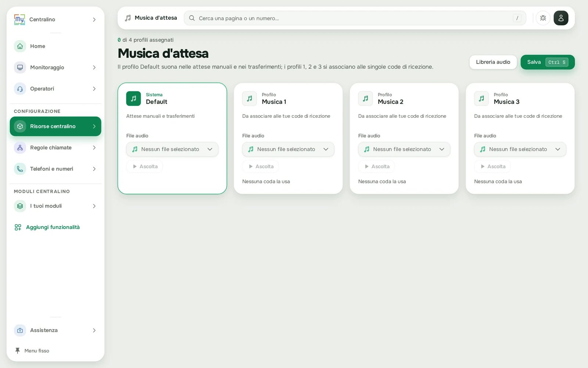Play audio with Musica 2 Ascolta button
This screenshot has height=368, width=588.
[x=377, y=166]
